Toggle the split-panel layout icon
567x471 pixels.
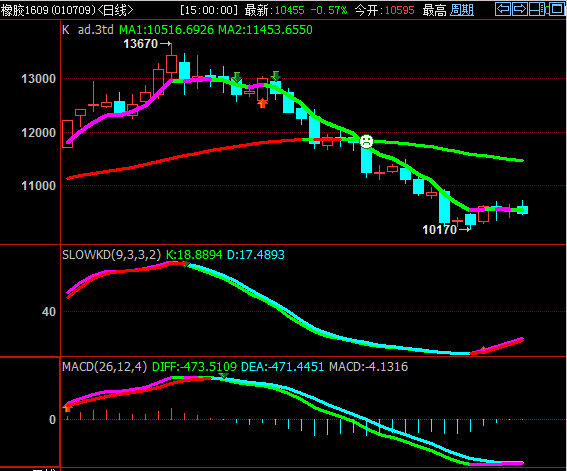[537, 9]
